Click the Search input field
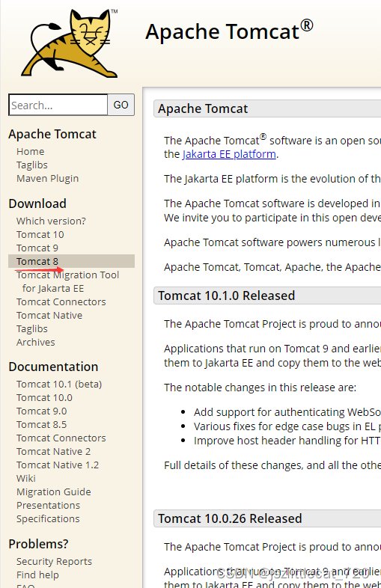 (x=58, y=105)
